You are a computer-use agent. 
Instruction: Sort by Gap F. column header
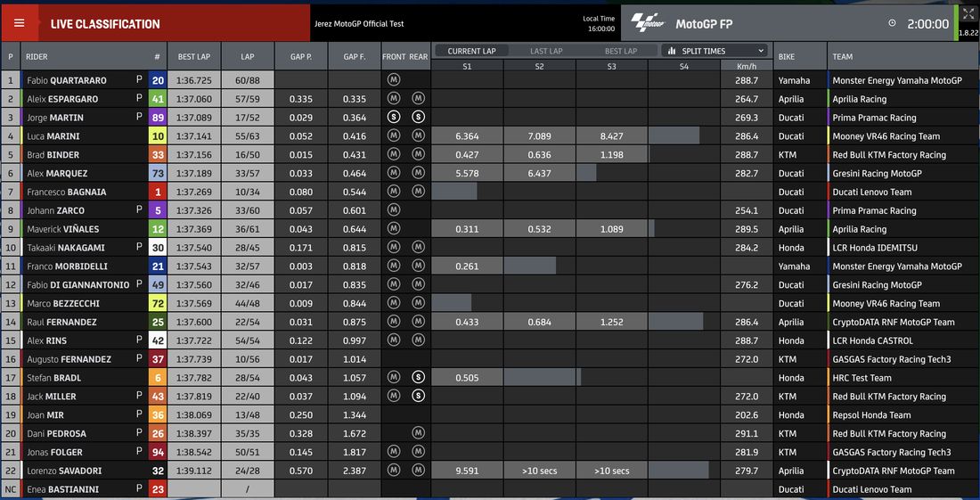(x=355, y=56)
